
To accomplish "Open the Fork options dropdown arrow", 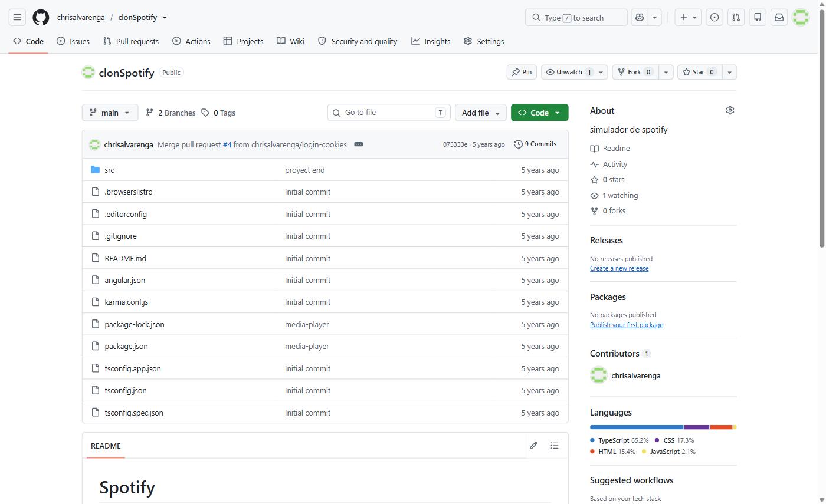I will (666, 72).
